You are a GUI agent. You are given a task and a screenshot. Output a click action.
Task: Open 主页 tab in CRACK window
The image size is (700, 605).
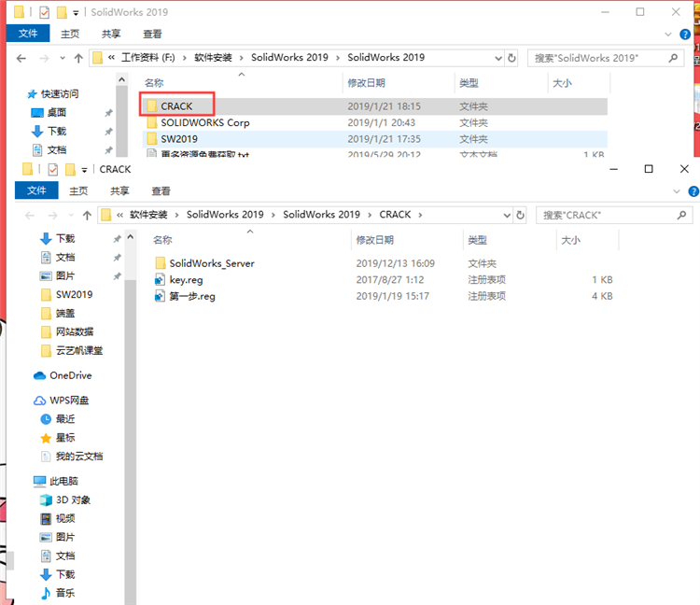(78, 190)
